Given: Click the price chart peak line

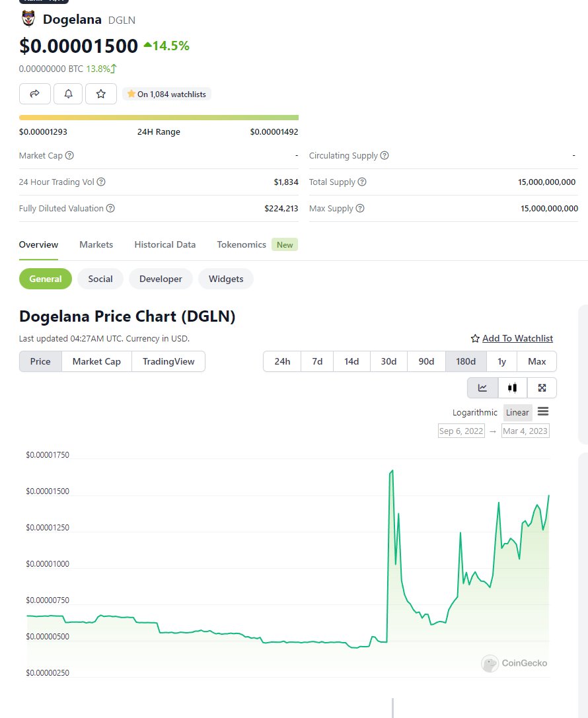Looking at the screenshot, I should pos(392,471).
